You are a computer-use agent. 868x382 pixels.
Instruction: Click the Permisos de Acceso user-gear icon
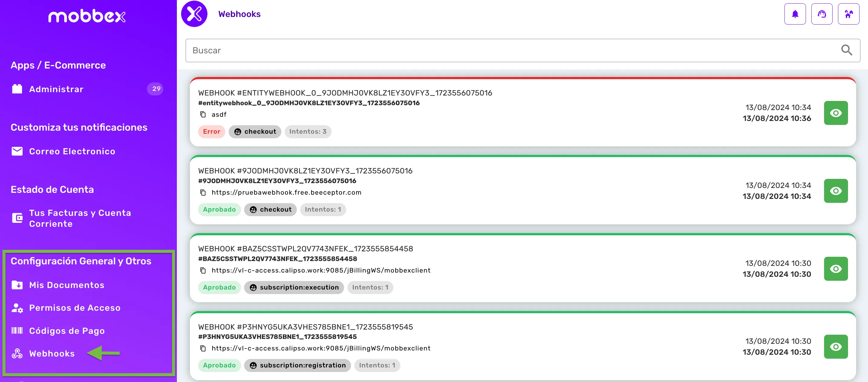pos(17,308)
